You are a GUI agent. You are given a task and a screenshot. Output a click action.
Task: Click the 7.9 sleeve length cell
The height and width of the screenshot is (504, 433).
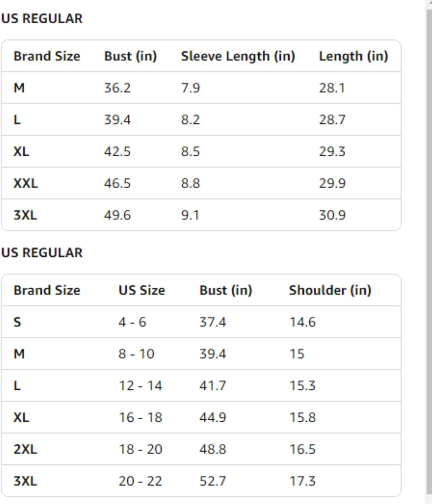190,88
